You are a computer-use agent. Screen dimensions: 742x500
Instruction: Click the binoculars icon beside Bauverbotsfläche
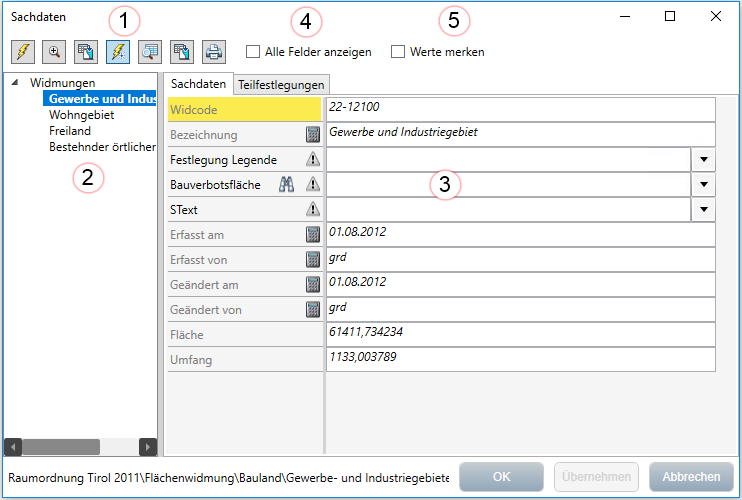(287, 184)
